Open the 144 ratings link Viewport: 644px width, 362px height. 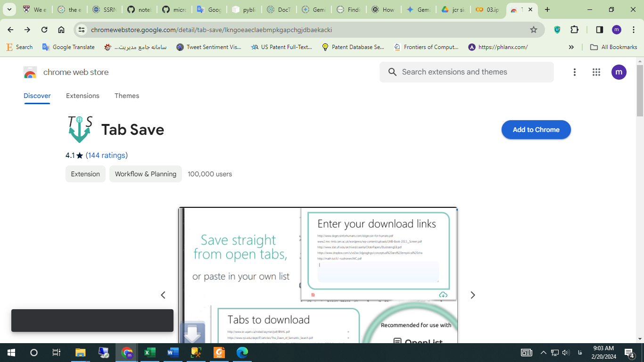(x=107, y=155)
